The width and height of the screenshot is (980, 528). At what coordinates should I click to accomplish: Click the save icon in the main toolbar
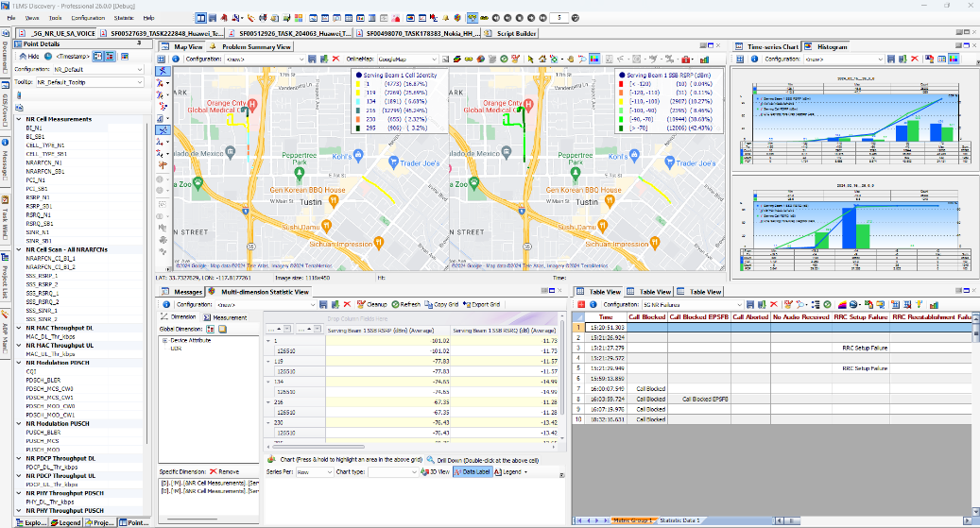tap(213, 18)
